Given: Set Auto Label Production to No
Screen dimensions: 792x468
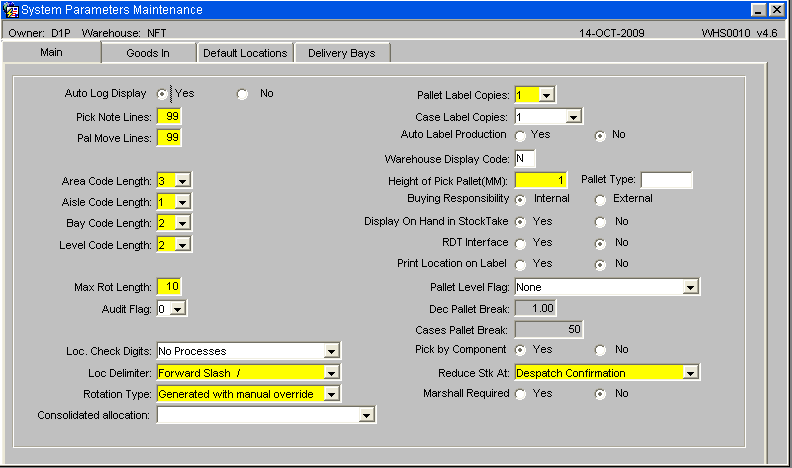Looking at the screenshot, I should pyautogui.click(x=600, y=135).
